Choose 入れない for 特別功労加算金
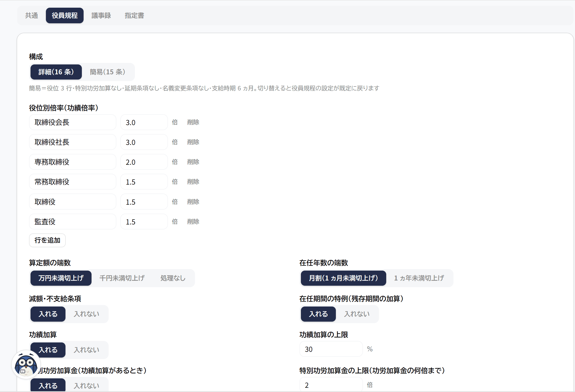Screen dimensions: 575x392 [87, 386]
